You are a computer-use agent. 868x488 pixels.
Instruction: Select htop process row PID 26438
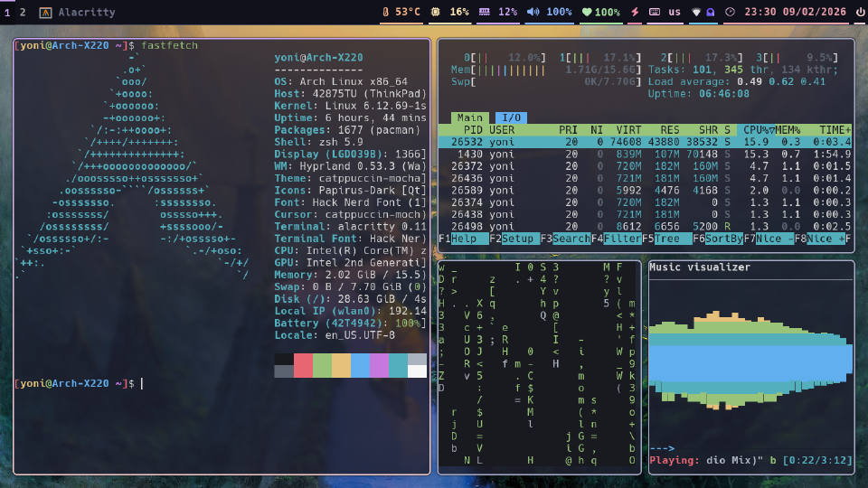click(645, 215)
